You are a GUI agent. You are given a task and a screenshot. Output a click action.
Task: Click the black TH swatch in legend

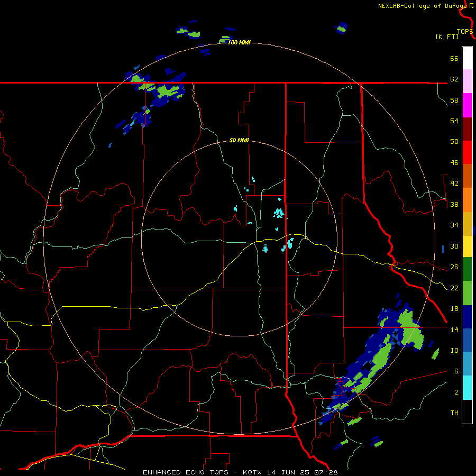(467, 411)
